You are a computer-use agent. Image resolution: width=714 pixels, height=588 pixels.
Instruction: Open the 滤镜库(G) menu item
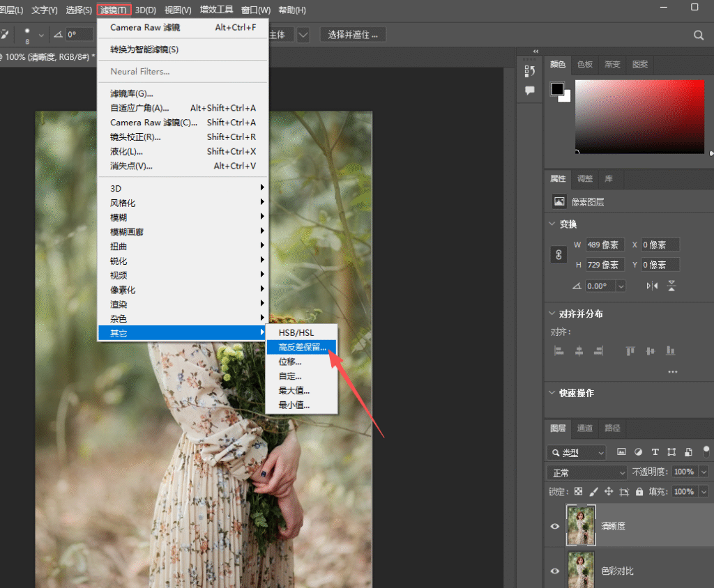point(183,94)
